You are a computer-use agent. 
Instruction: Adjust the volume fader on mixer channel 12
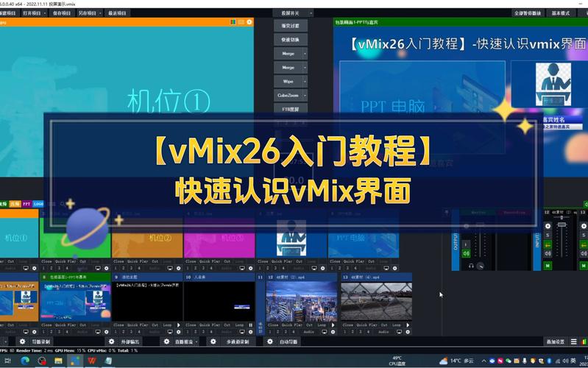click(x=562, y=224)
